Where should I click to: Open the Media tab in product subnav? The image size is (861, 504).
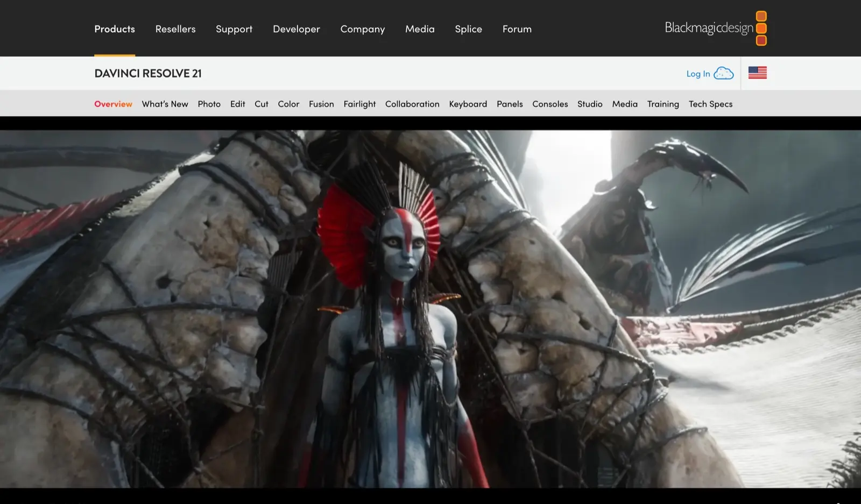click(x=625, y=104)
